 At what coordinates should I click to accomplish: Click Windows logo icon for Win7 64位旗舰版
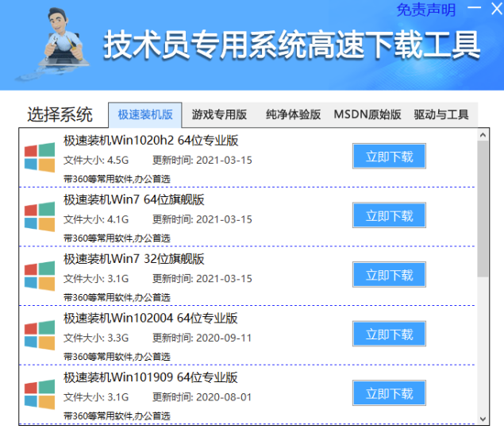(40, 217)
